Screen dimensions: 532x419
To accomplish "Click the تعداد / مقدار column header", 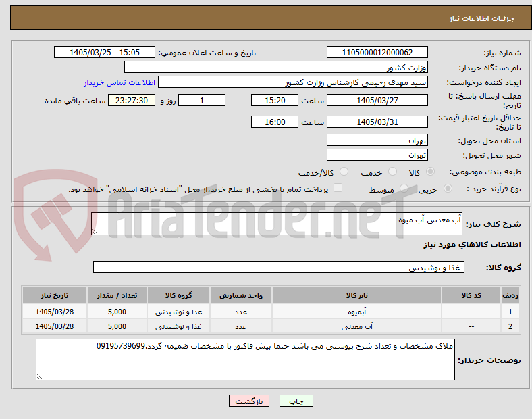I will (x=117, y=295).
